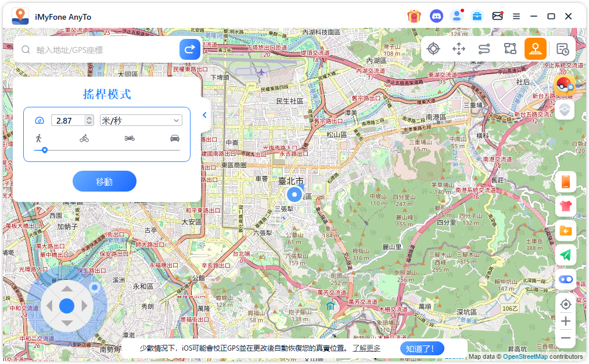Select the car speed icon
The width and height of the screenshot is (589, 364).
[175, 138]
